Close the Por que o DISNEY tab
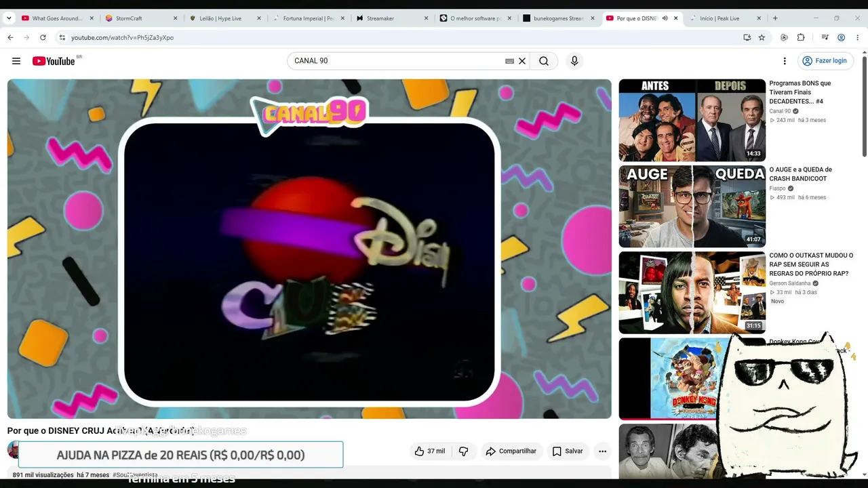Screen dimensions: 868x488 (x=675, y=18)
